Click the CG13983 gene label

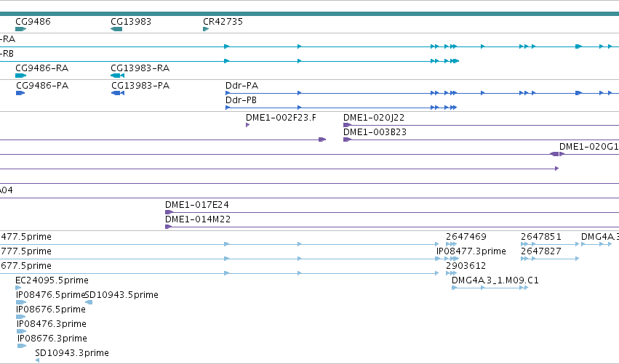pos(131,22)
